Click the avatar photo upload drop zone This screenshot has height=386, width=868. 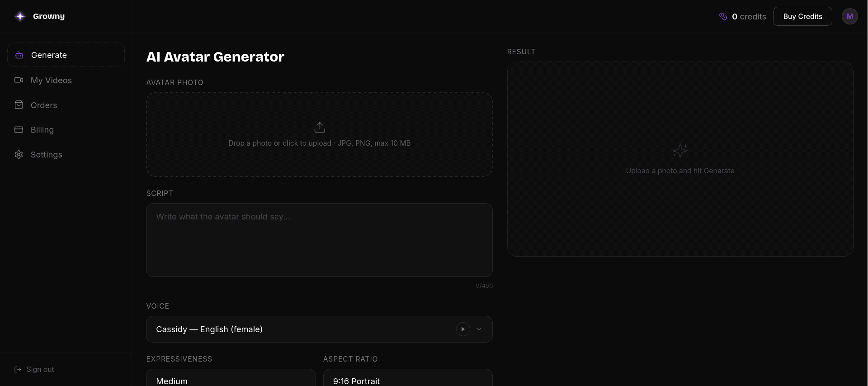pos(319,134)
